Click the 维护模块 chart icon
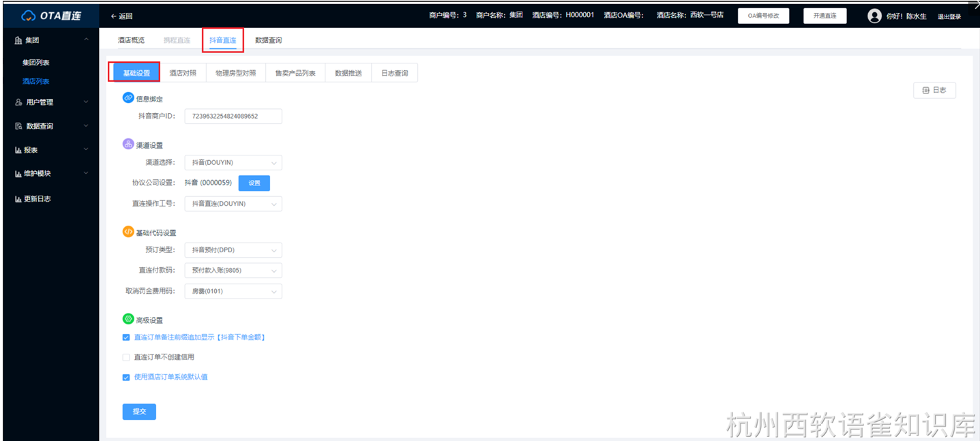 (18, 174)
